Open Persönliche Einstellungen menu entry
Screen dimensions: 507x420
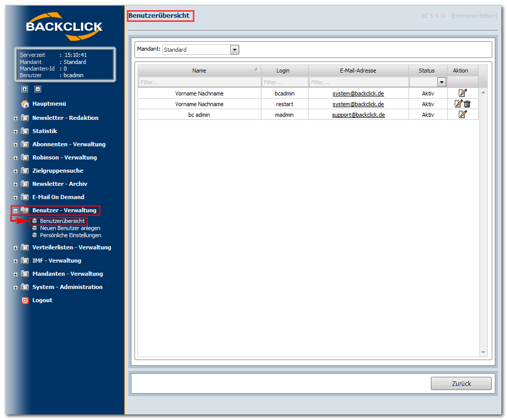point(71,235)
